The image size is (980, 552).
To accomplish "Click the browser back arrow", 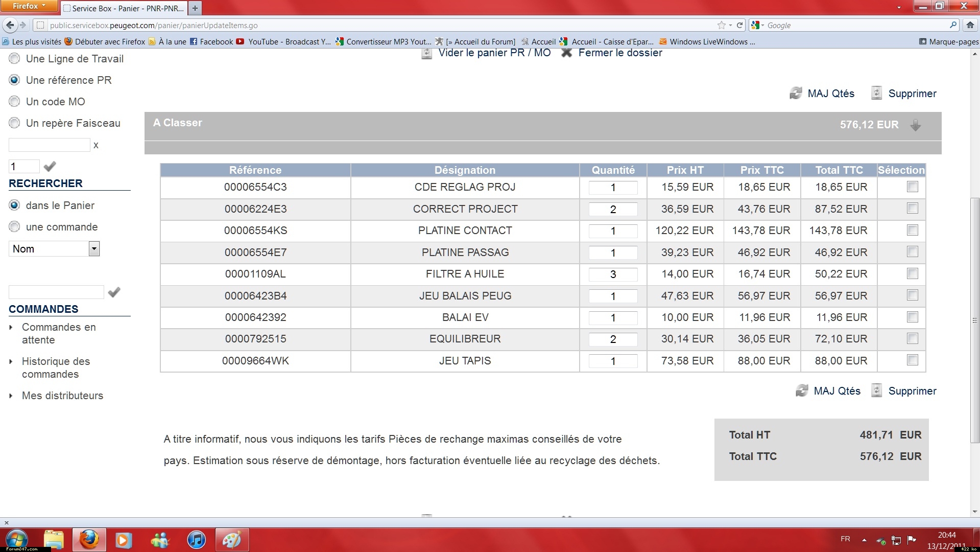I will [10, 25].
